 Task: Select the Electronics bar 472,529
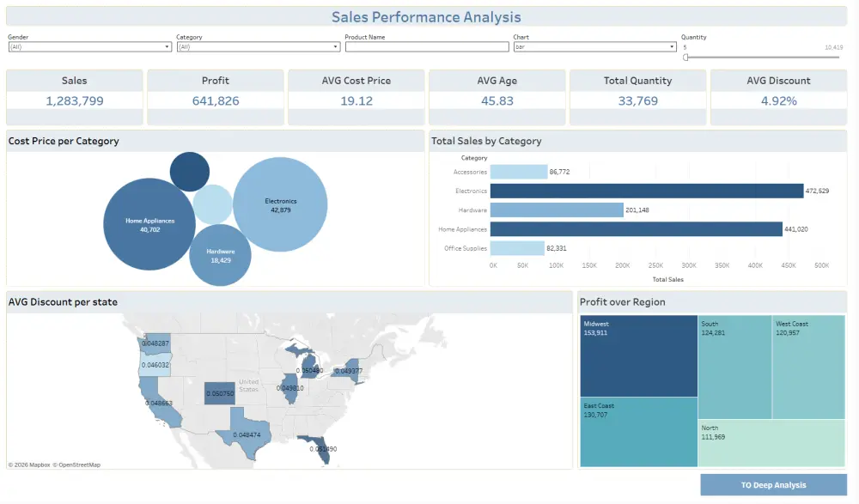click(647, 191)
